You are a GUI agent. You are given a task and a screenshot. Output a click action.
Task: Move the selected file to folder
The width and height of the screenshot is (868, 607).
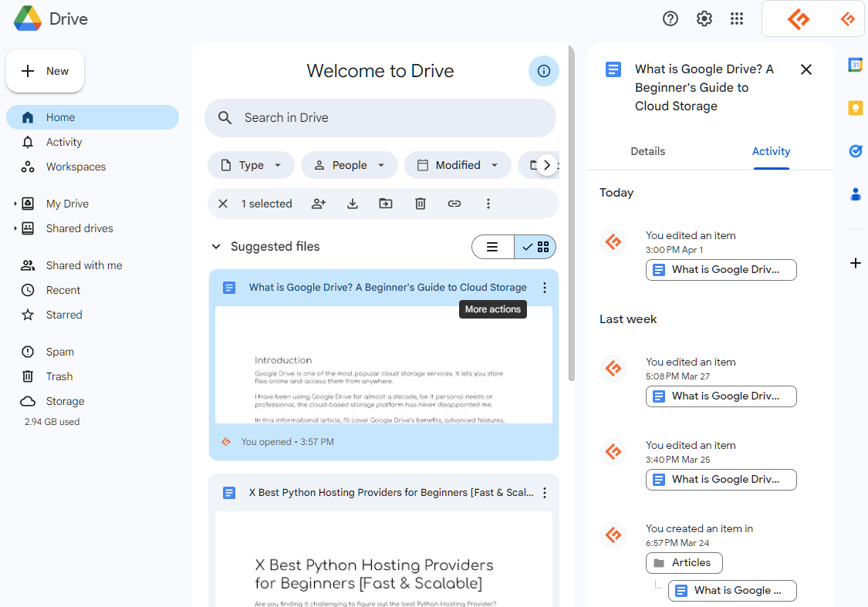click(386, 204)
